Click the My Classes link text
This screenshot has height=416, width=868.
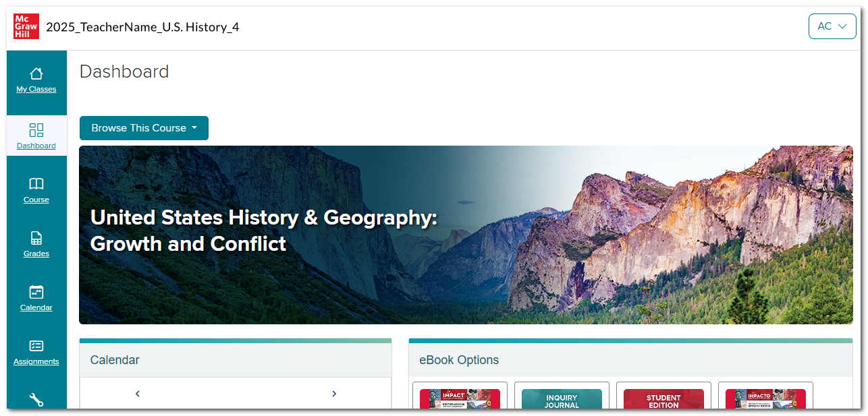tap(36, 89)
